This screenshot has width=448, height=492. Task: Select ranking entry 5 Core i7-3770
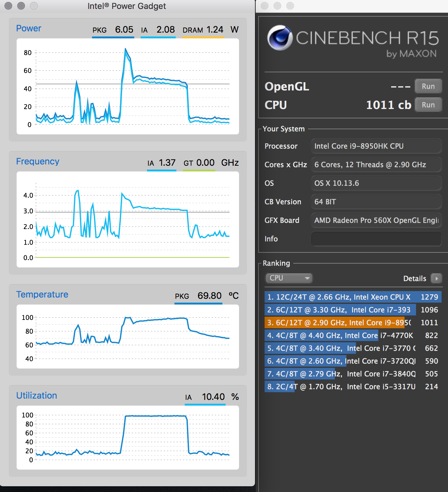353,348
